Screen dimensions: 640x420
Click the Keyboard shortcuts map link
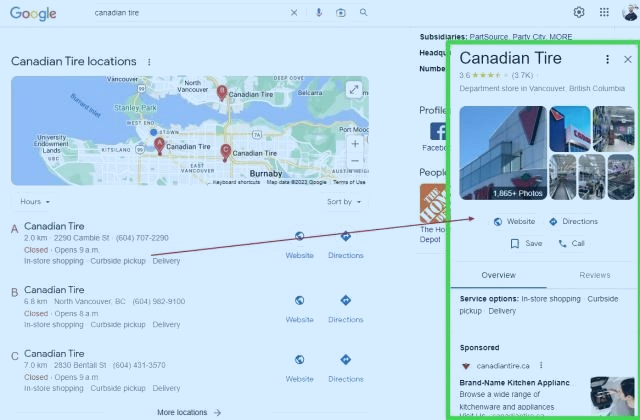click(236, 182)
